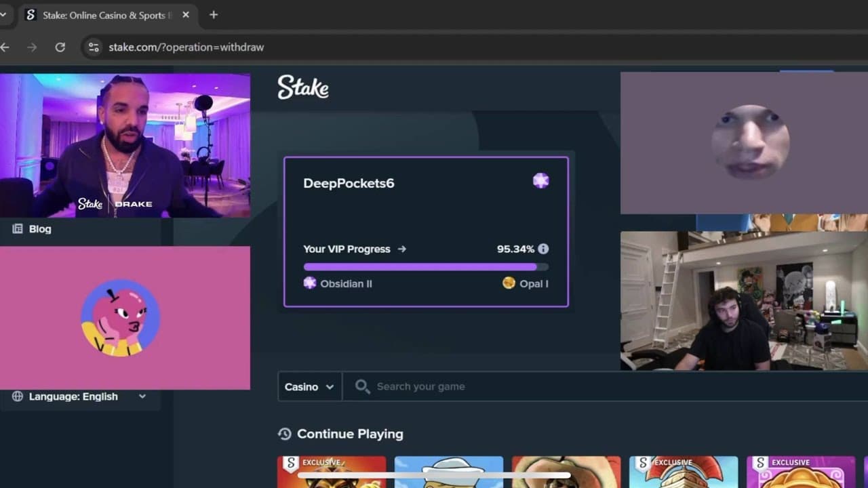
Task: Click the VIP progress info icon
Action: [x=543, y=249]
